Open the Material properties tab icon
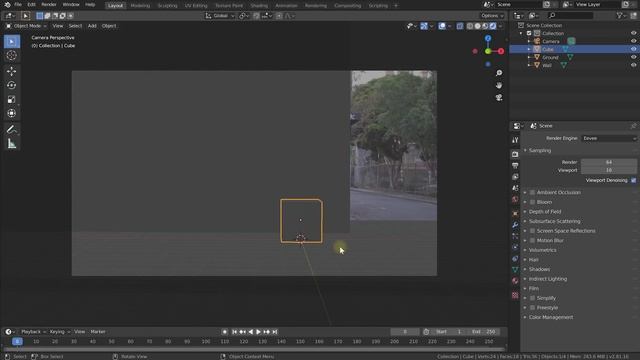 (x=515, y=281)
